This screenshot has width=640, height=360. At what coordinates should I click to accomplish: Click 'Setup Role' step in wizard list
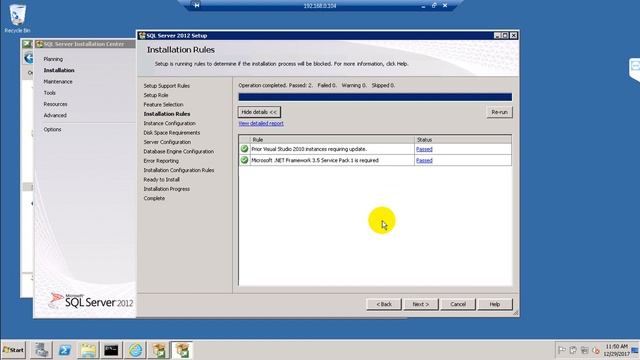coord(156,95)
